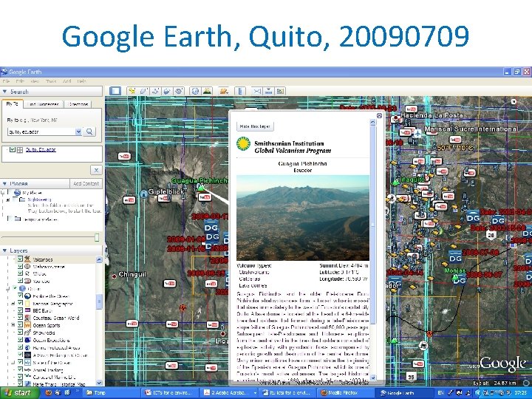Switch to the Find Businesses tab
Image resolution: width=532 pixels, height=399 pixels.
[44, 104]
